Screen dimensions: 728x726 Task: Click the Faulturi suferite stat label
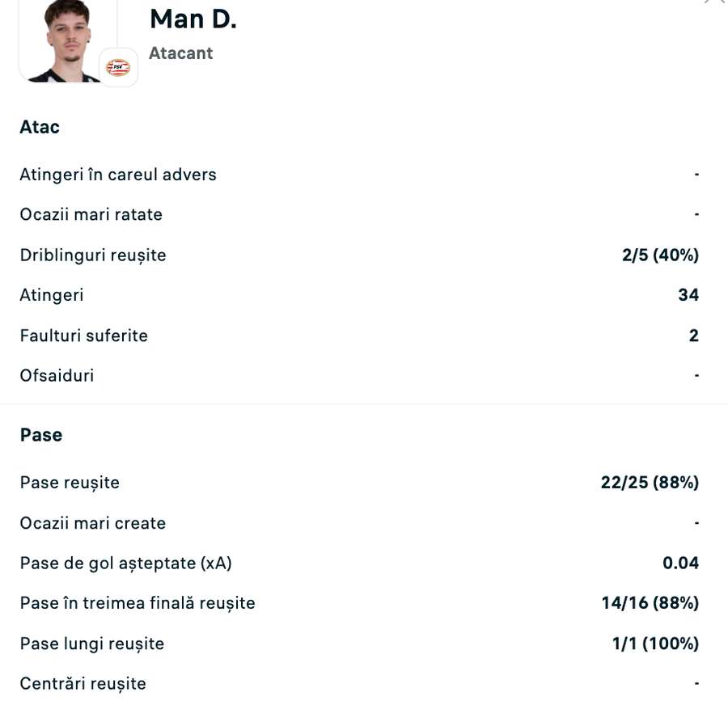point(84,336)
